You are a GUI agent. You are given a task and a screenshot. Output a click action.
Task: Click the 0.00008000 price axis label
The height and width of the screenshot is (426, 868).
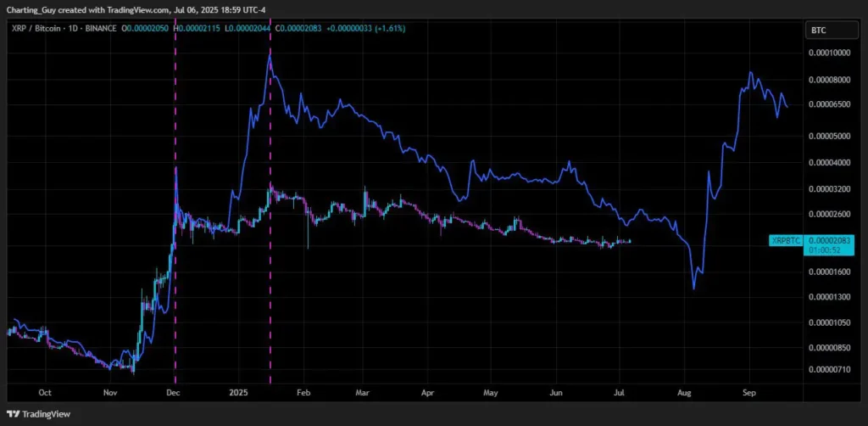(x=831, y=80)
